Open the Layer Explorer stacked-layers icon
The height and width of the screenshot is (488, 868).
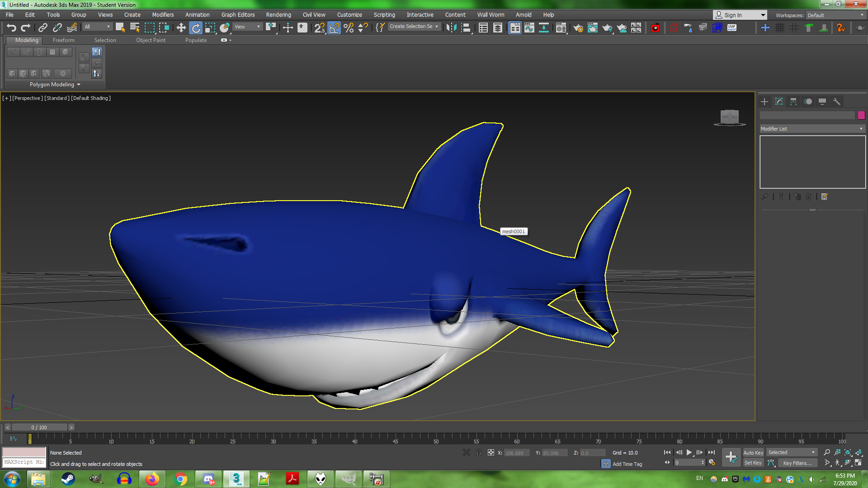[498, 28]
